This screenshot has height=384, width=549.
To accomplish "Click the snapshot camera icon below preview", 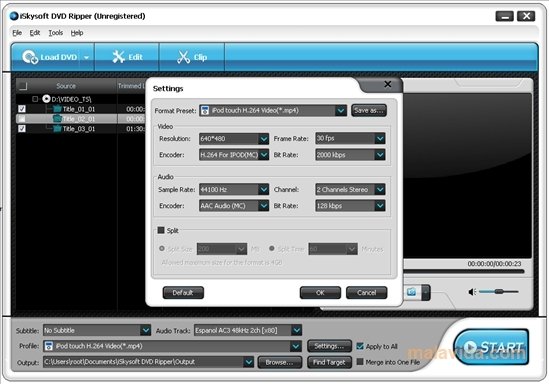I will (x=412, y=292).
